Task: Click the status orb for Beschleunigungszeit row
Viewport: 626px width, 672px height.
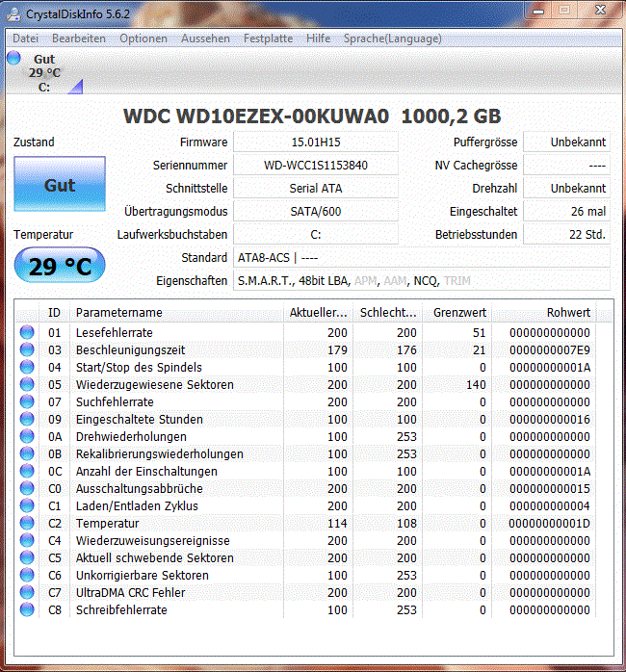Action: coord(27,349)
